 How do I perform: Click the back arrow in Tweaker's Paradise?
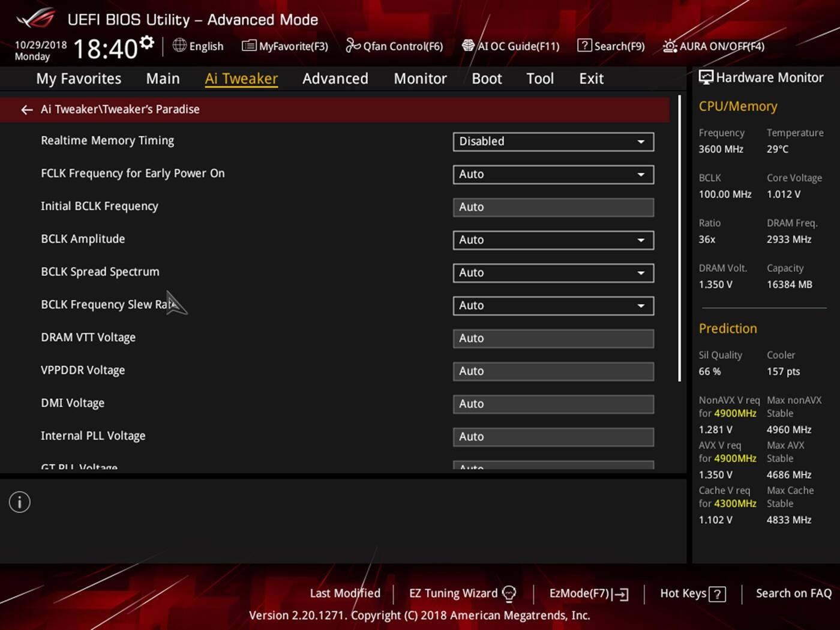tap(26, 110)
